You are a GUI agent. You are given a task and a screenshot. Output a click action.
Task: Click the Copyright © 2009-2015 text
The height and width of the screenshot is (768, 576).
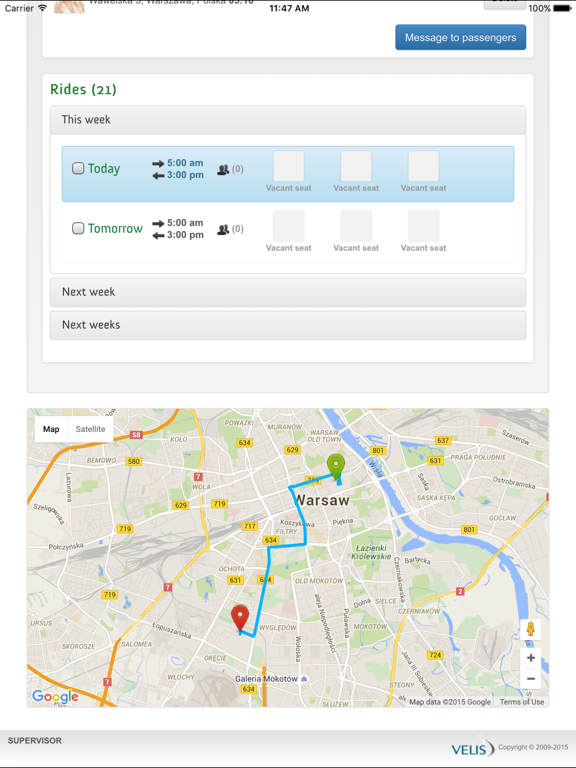[x=533, y=747]
